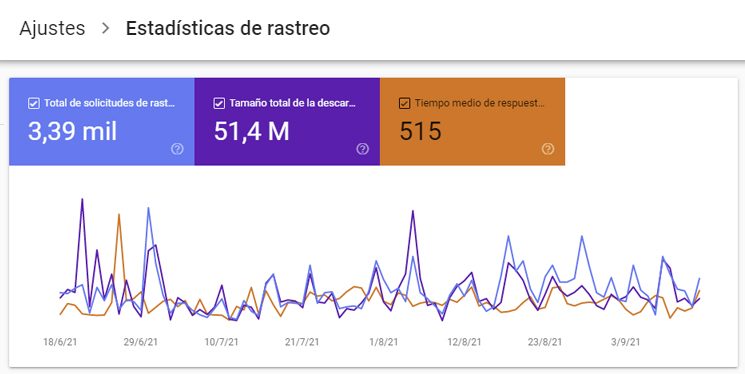Image resolution: width=745 pixels, height=374 pixels.
Task: Click the 23/8/21 axis date label
Action: point(545,342)
